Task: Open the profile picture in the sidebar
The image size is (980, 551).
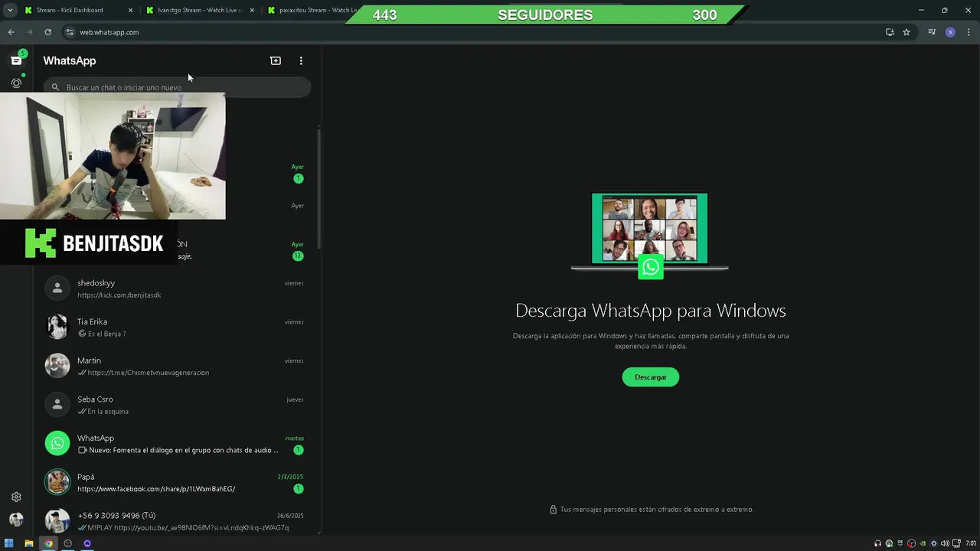Action: point(16,520)
